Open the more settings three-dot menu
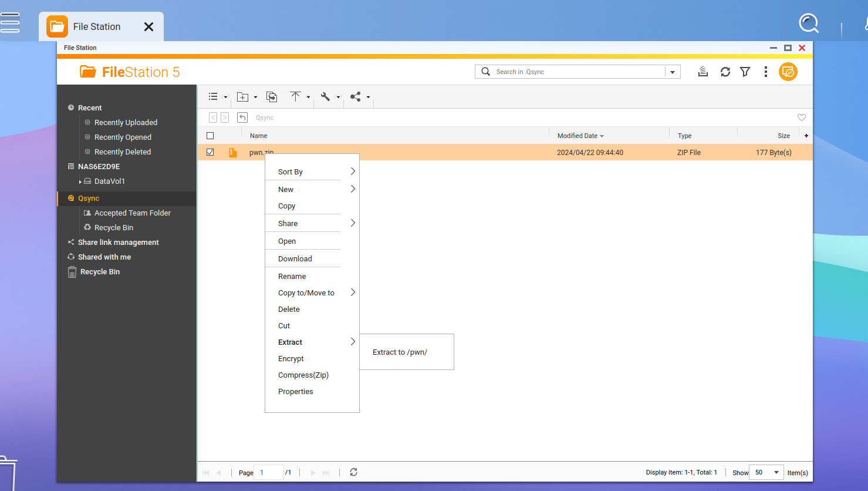The height and width of the screenshot is (491, 868). [x=765, y=72]
